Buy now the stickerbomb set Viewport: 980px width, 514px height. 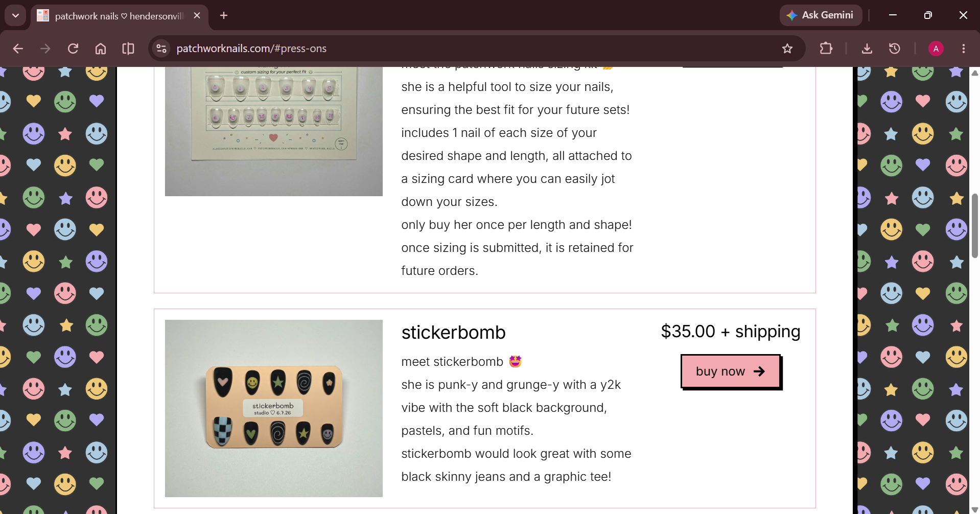click(x=731, y=371)
